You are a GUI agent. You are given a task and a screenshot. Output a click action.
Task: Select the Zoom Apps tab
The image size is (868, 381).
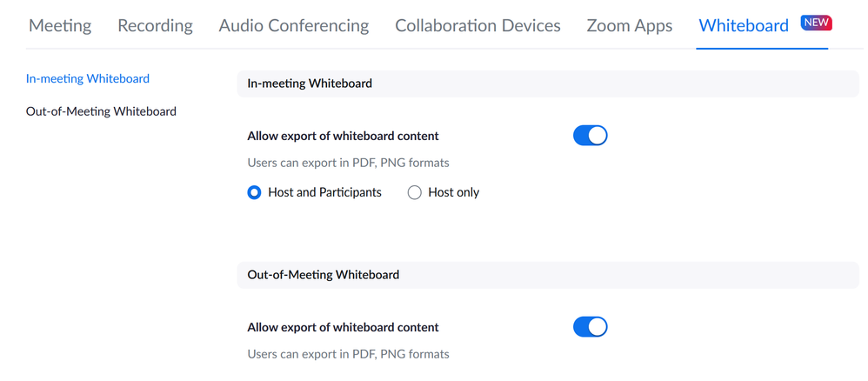pos(629,25)
